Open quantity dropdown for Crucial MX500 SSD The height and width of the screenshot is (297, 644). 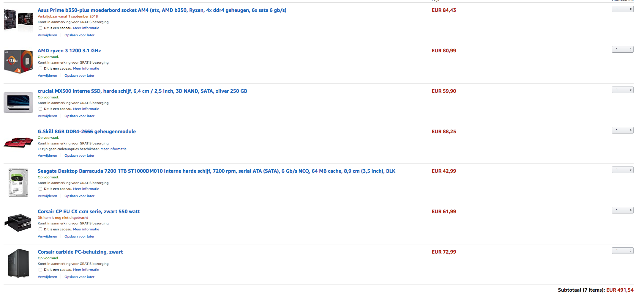[623, 90]
